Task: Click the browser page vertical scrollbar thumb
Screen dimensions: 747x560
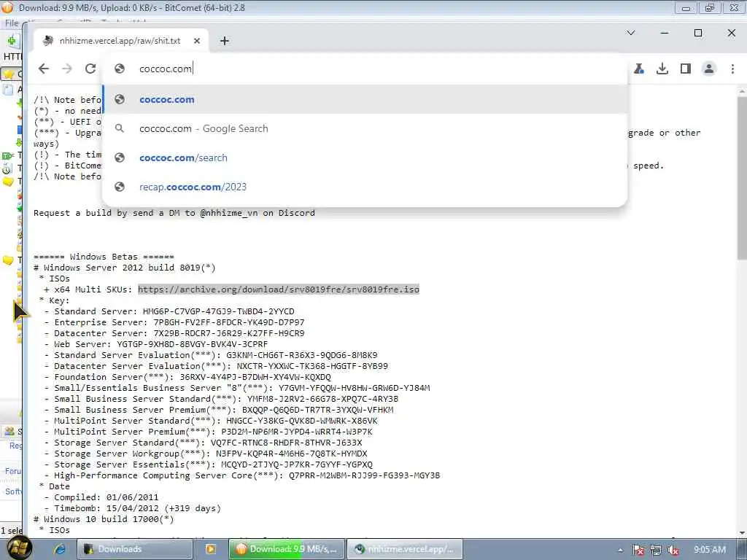Action: (742, 179)
